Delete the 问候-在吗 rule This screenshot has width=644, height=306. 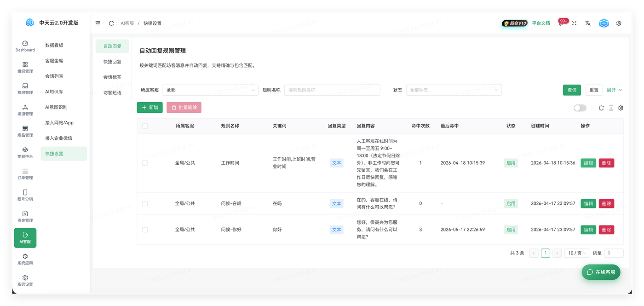pos(606,203)
